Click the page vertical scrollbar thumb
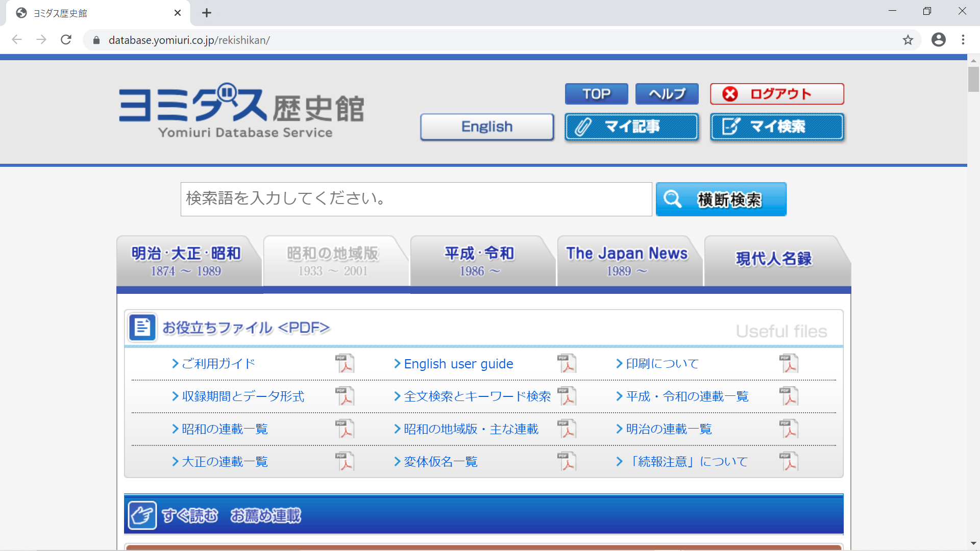Image resolution: width=980 pixels, height=551 pixels. click(x=973, y=79)
